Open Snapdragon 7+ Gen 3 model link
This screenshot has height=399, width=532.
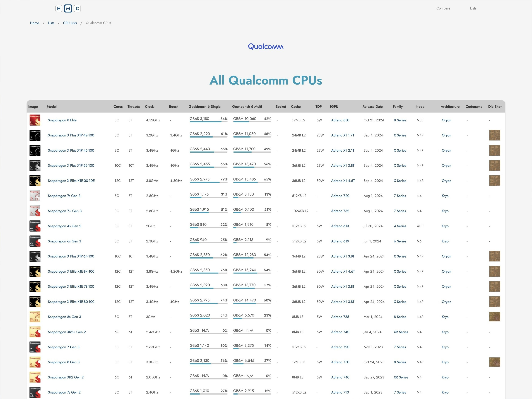(65, 211)
